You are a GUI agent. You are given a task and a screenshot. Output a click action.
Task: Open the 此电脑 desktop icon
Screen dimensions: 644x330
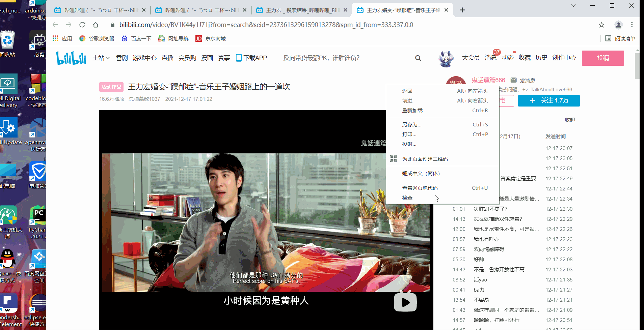(8, 175)
